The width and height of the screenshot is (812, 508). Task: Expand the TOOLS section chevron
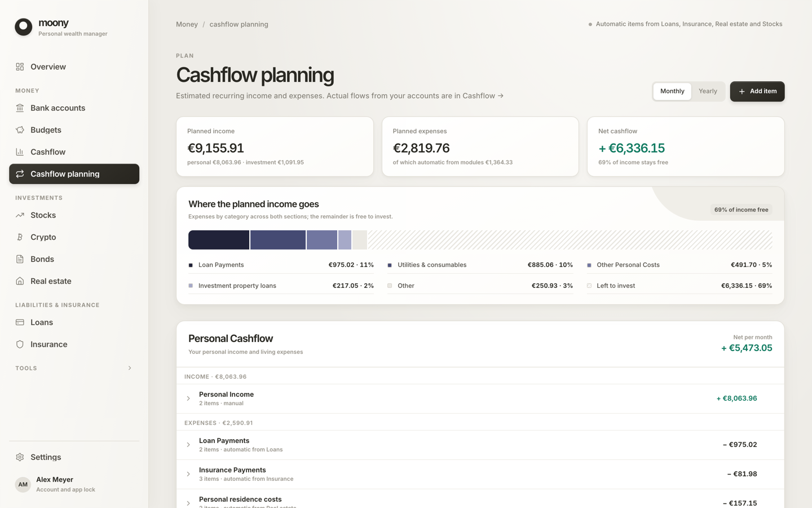click(130, 368)
